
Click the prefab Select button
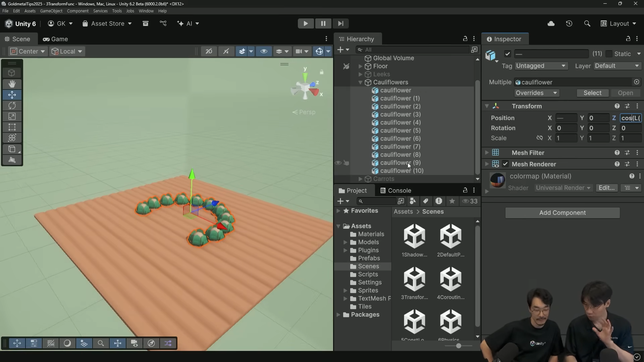(x=592, y=93)
